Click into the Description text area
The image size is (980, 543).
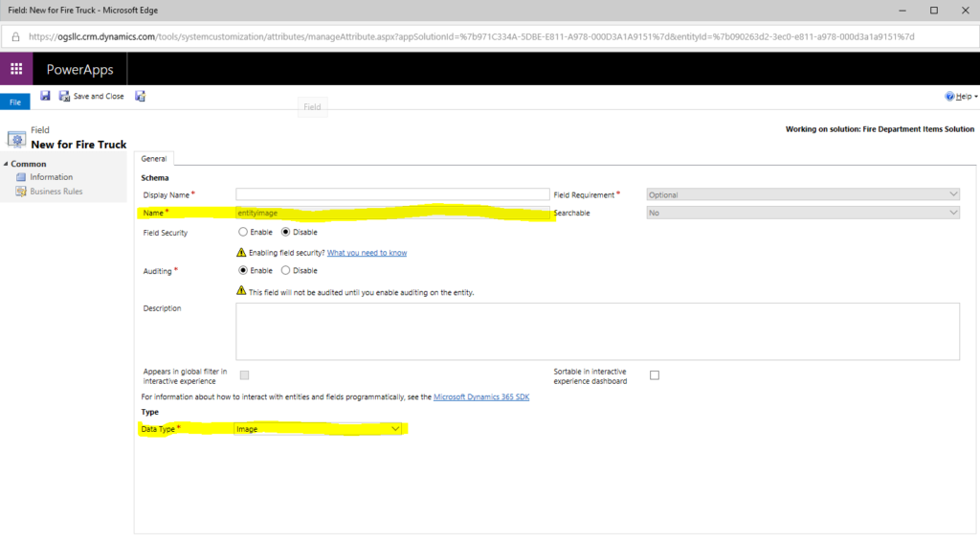[597, 331]
